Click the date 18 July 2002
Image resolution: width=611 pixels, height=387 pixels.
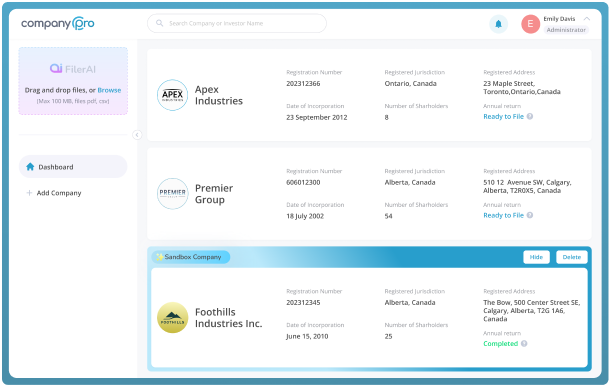click(x=305, y=216)
